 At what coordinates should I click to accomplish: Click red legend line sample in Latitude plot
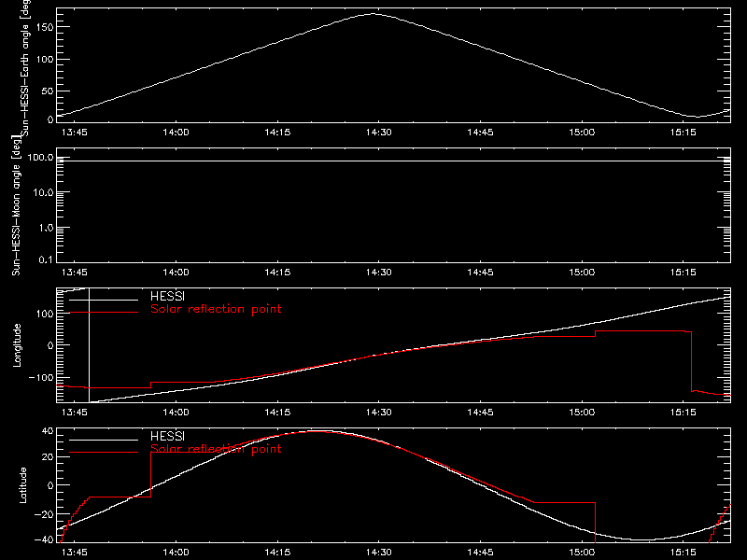[104, 453]
